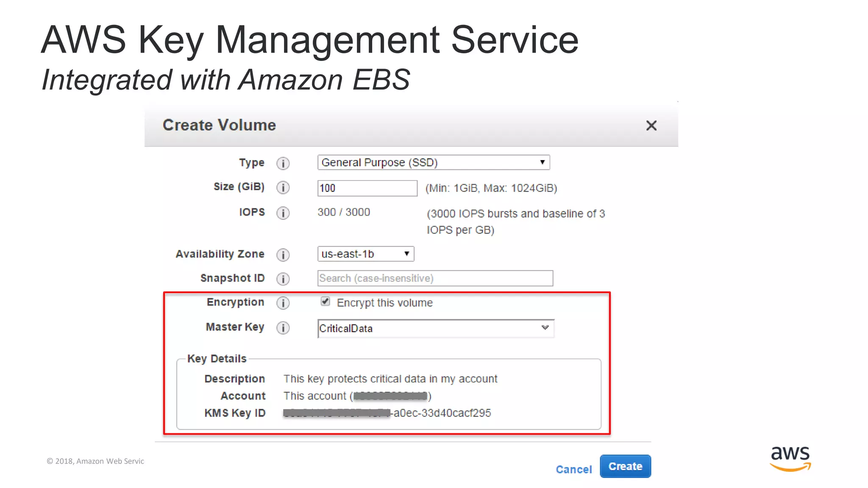Viewport: 868px width, 488px height.
Task: Click the Min 1GiB Max 1024GiB hint text
Action: (491, 188)
